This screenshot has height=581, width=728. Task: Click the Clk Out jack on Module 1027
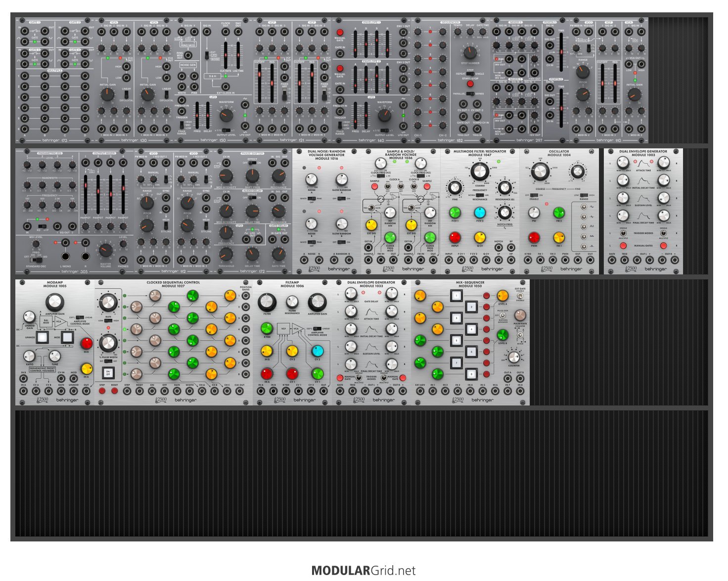tap(239, 391)
